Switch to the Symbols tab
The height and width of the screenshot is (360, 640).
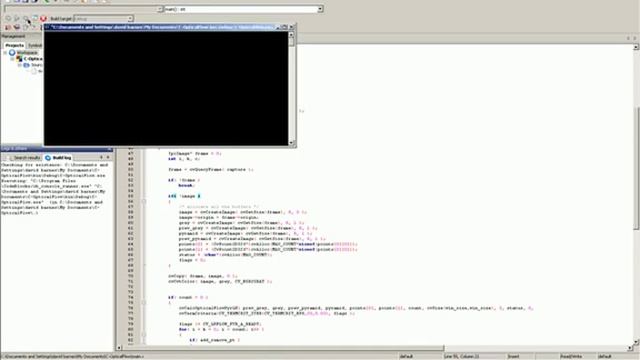[35, 45]
